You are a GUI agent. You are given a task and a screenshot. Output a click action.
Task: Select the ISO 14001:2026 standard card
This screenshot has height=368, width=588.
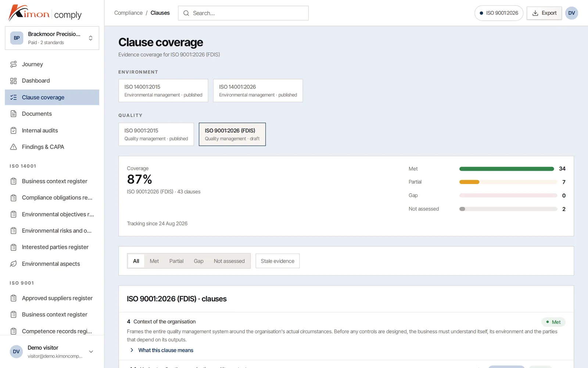click(258, 91)
